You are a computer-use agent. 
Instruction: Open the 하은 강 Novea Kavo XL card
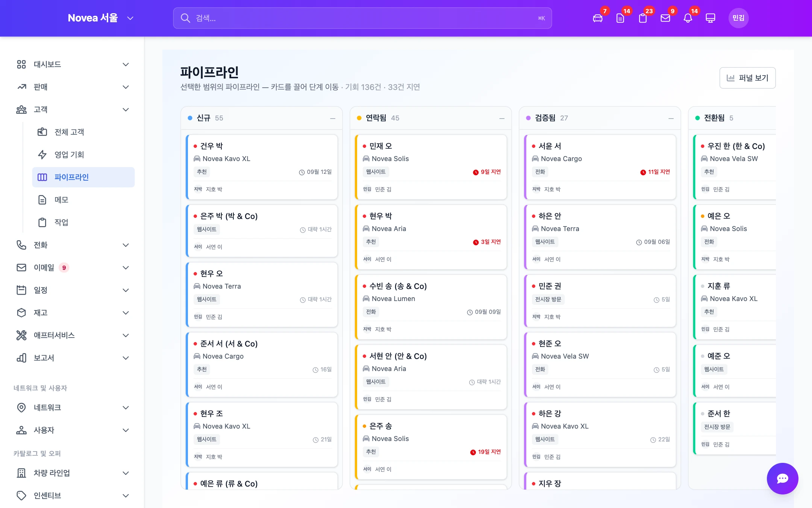pos(600,435)
